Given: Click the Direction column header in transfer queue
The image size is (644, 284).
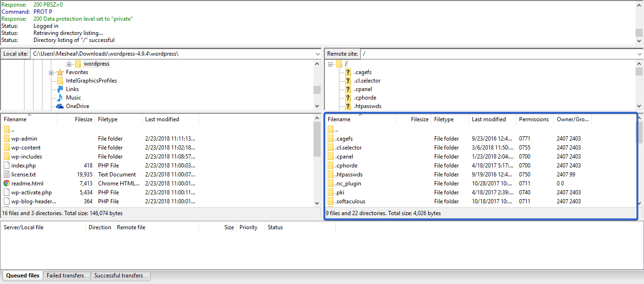Looking at the screenshot, I should pos(100,227).
